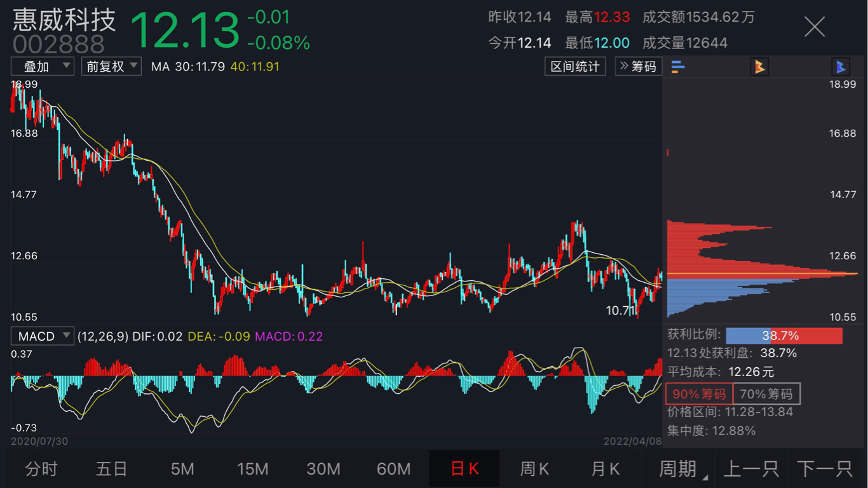Open the MACD indicator dropdown
868x488 pixels.
coord(43,336)
